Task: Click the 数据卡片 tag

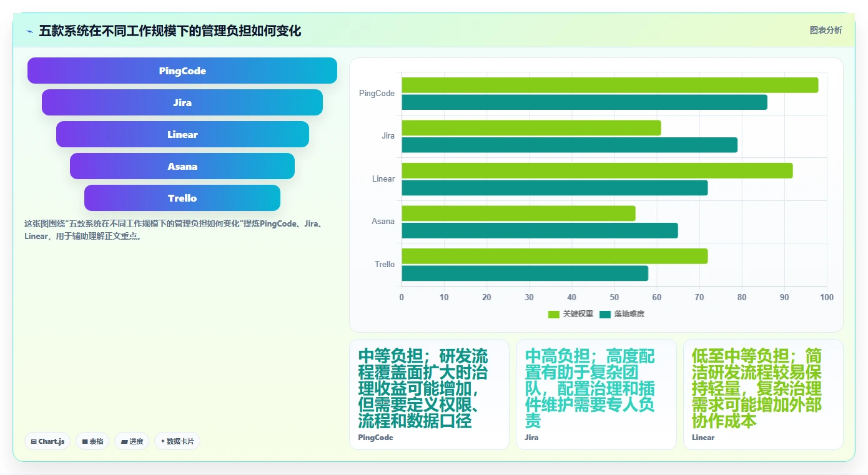Action: (177, 441)
